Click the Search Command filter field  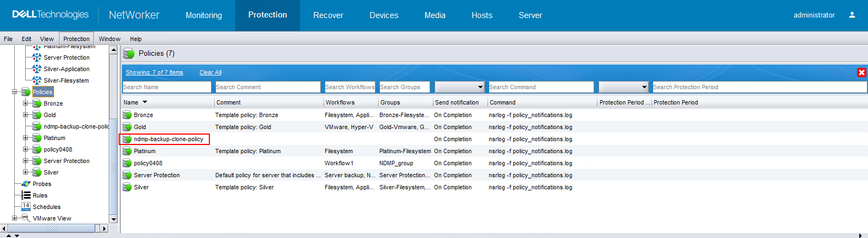tap(541, 87)
